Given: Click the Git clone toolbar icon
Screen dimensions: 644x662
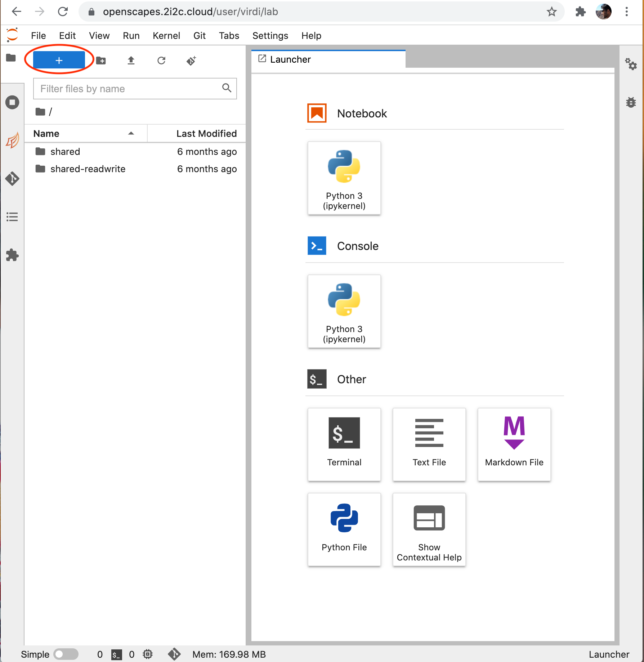Looking at the screenshot, I should point(191,61).
